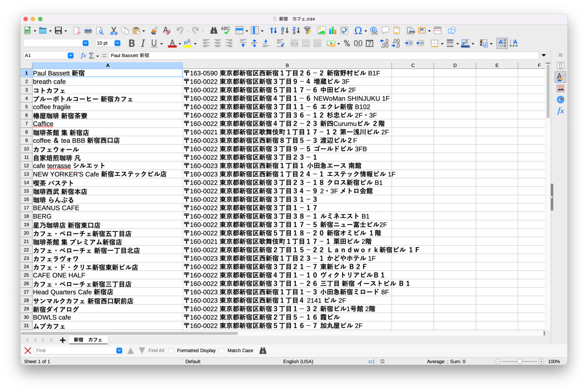Open the font size dropdown
The height and width of the screenshot is (392, 588).
click(x=118, y=43)
